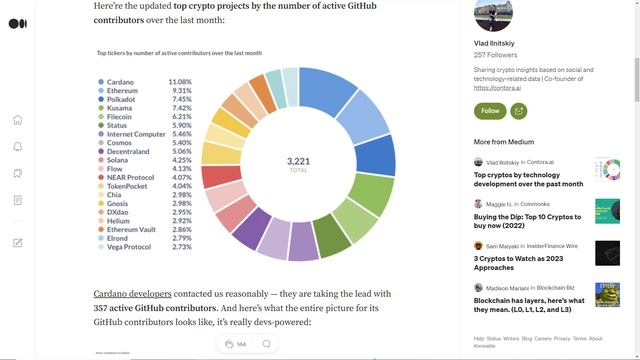
Task: Write a story with pencil icon
Action: coord(18,243)
